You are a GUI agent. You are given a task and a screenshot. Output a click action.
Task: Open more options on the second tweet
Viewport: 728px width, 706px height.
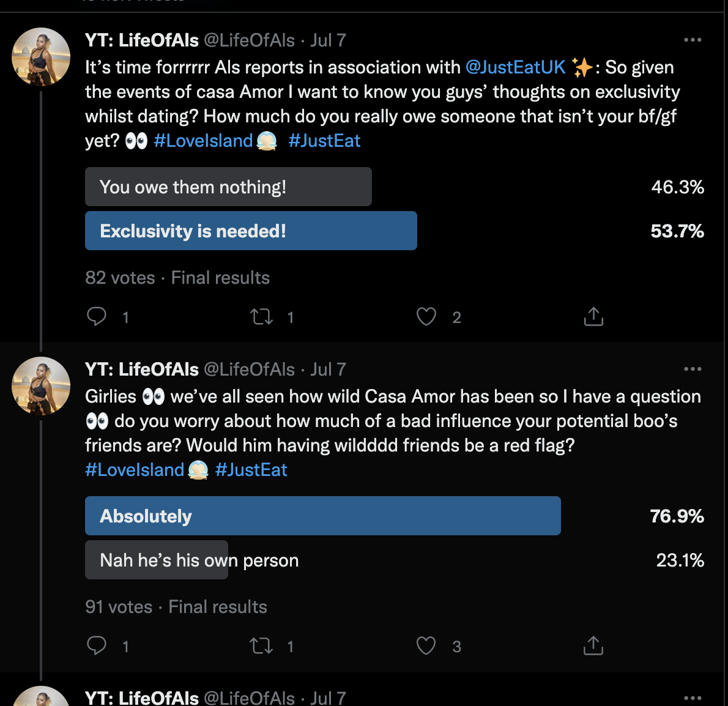tap(693, 369)
